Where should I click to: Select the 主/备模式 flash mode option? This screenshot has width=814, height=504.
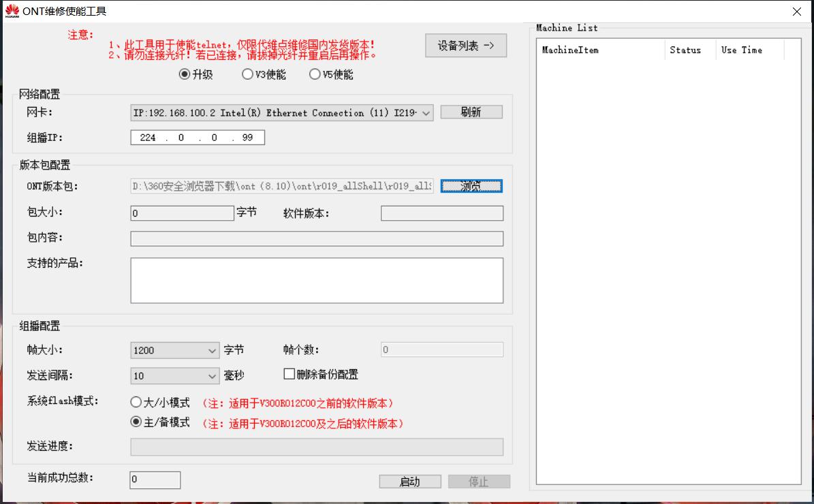click(136, 422)
